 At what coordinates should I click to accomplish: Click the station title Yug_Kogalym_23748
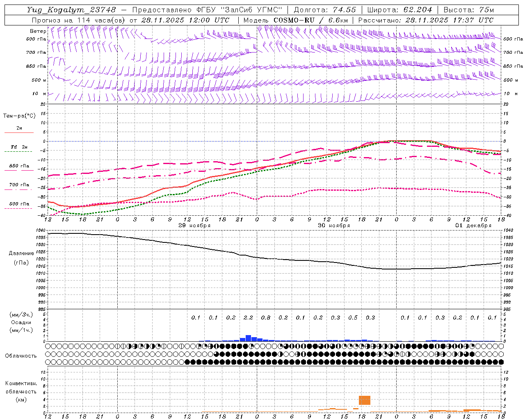point(71,10)
